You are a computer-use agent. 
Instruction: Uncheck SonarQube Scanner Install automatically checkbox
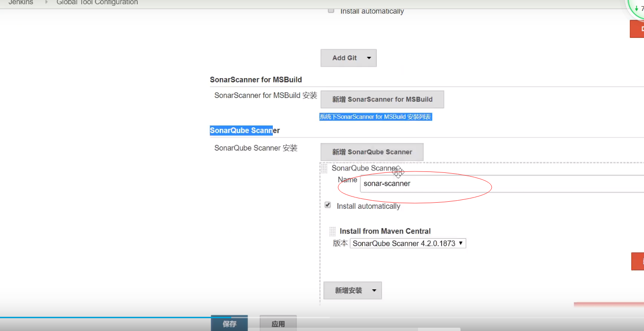[328, 205]
